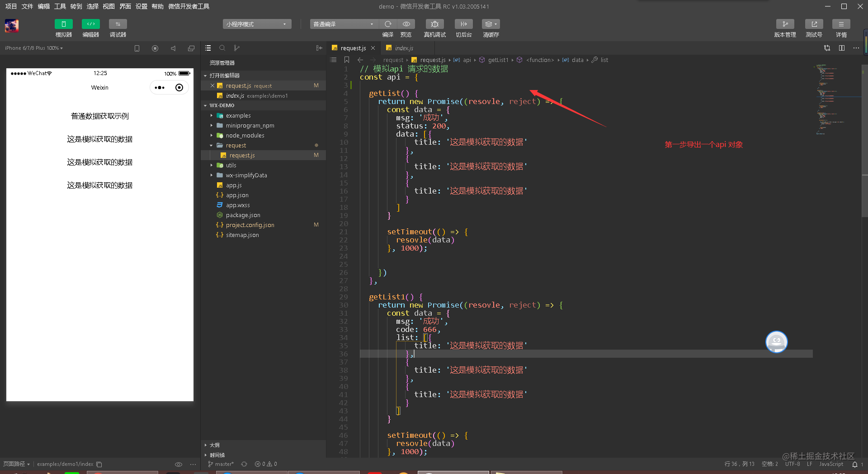
Task: Open the source control sidebar icon
Action: [x=236, y=48]
